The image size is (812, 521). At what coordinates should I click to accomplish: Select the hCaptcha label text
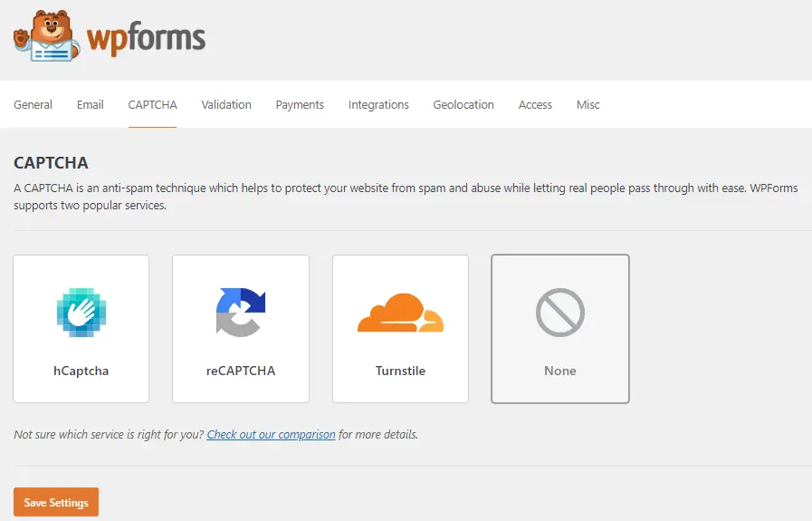coord(81,371)
